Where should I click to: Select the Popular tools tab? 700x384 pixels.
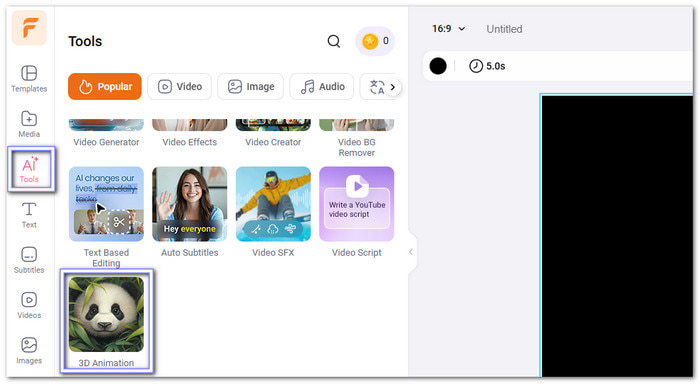[105, 87]
